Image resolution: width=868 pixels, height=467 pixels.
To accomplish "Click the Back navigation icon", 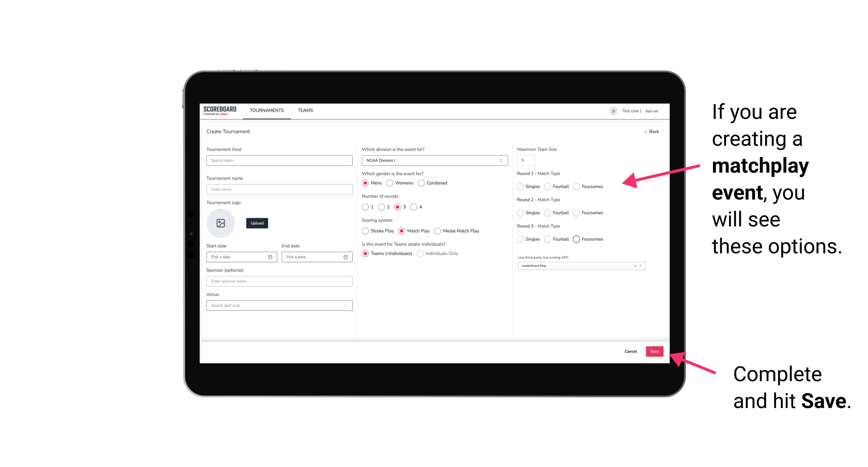I will pyautogui.click(x=644, y=131).
